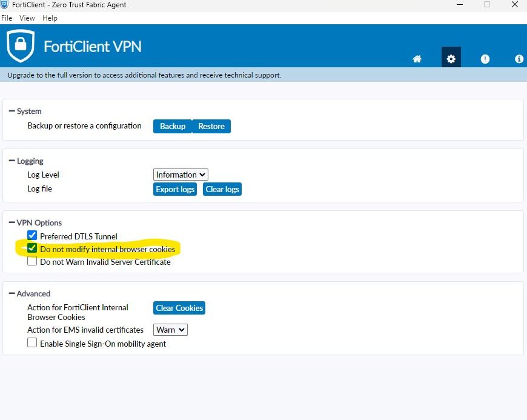Click the Log file label

pyautogui.click(x=39, y=188)
